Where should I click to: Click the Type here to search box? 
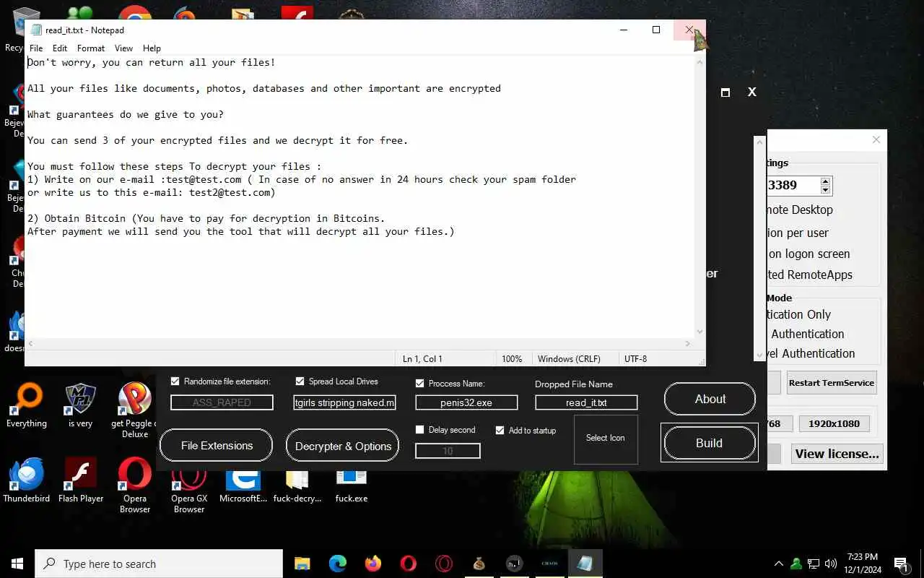159,564
